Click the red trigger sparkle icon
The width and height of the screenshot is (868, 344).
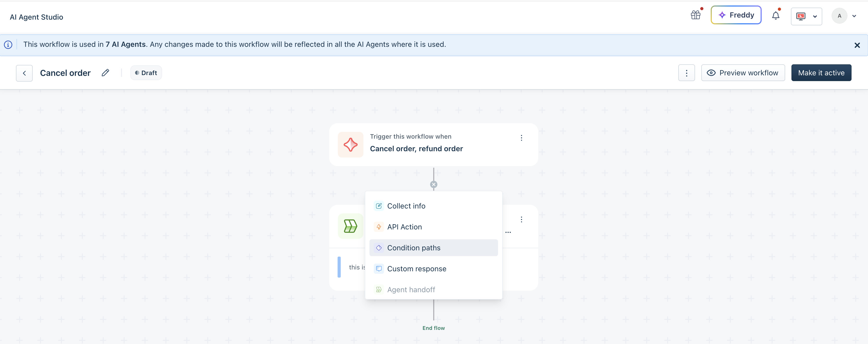point(350,145)
